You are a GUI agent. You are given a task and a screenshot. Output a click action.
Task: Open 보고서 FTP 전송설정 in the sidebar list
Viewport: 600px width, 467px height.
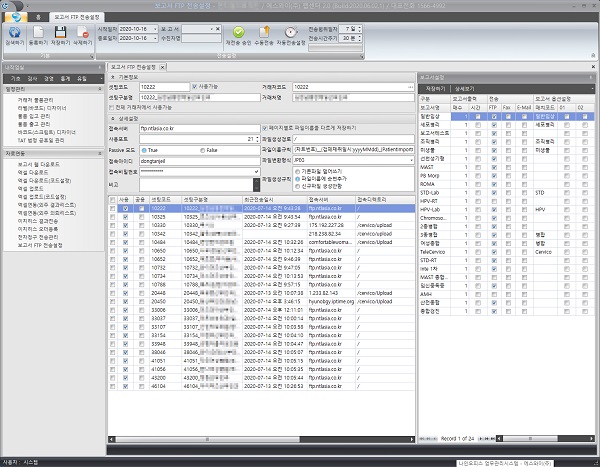click(x=40, y=245)
